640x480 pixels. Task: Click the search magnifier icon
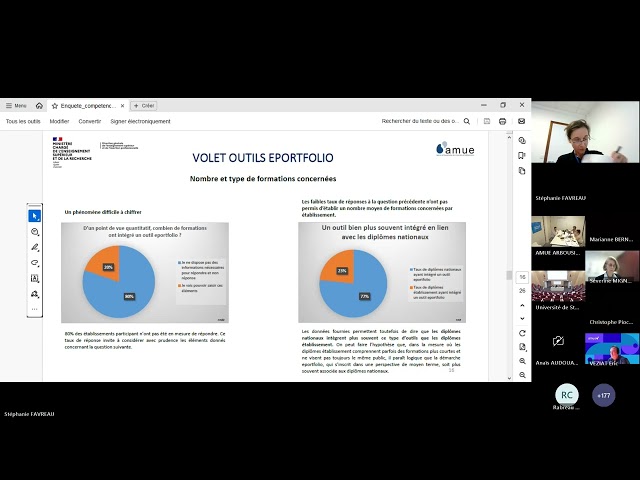(467, 121)
